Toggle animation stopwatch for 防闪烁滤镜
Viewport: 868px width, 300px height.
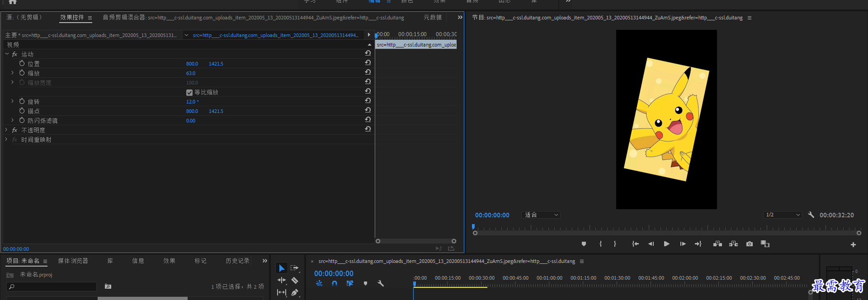tap(22, 120)
